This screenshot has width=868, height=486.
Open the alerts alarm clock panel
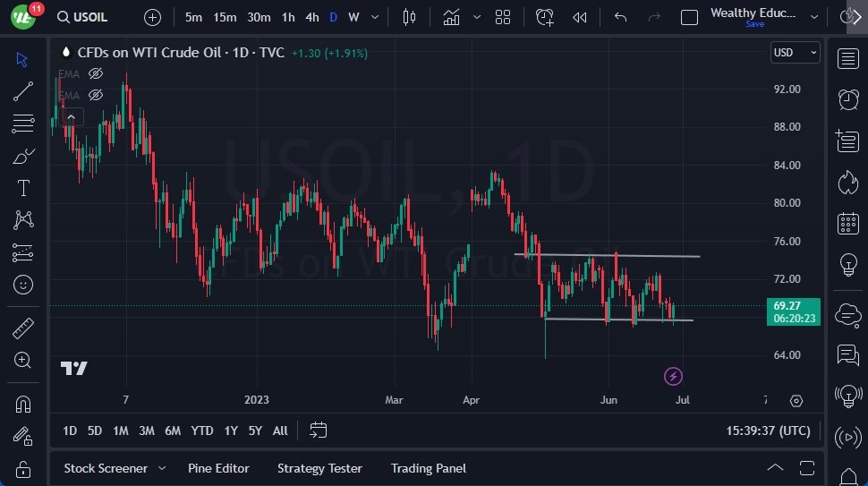click(x=848, y=99)
